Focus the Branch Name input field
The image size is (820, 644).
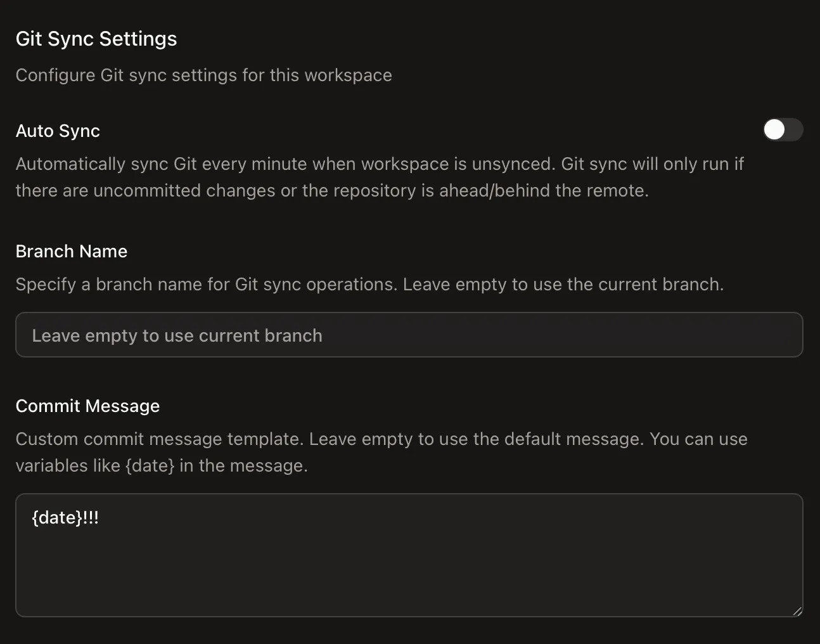[409, 335]
